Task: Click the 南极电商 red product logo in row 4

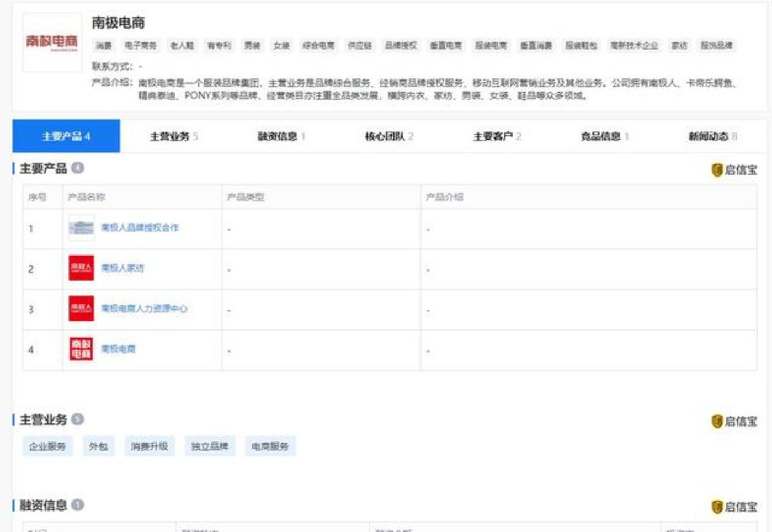Action: click(82, 348)
